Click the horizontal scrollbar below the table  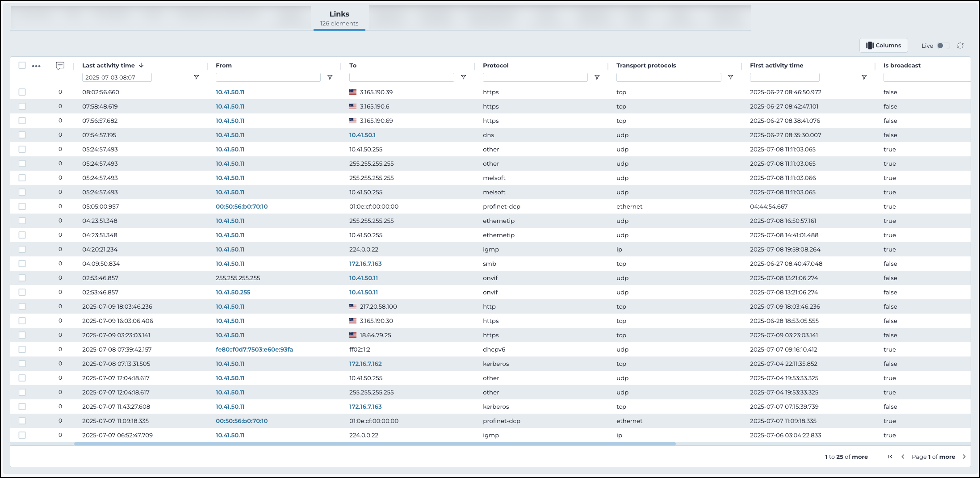375,444
